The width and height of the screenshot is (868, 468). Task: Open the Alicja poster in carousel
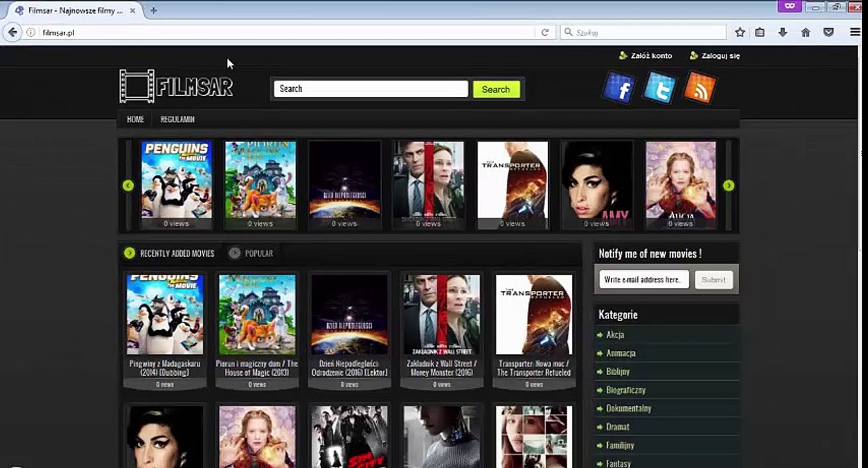[x=681, y=185]
